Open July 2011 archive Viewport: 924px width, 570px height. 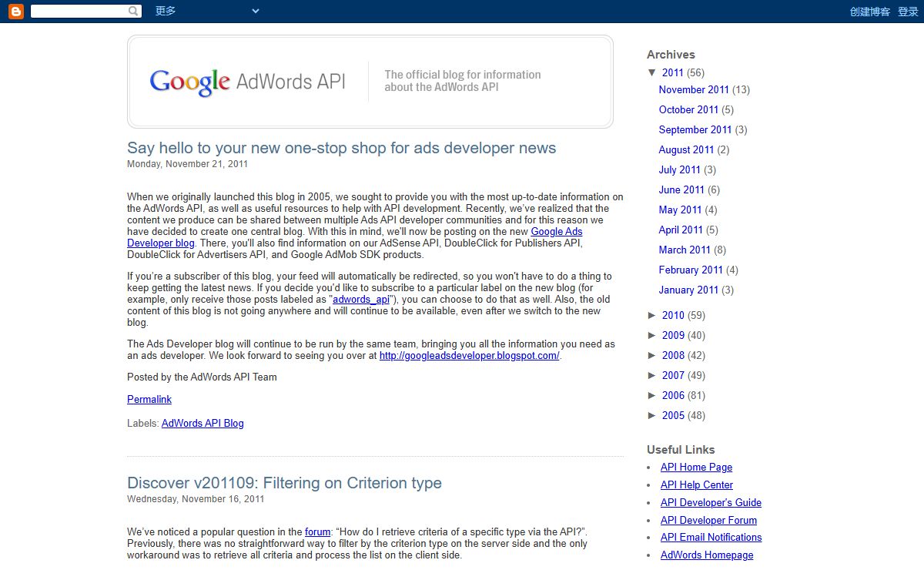point(680,169)
